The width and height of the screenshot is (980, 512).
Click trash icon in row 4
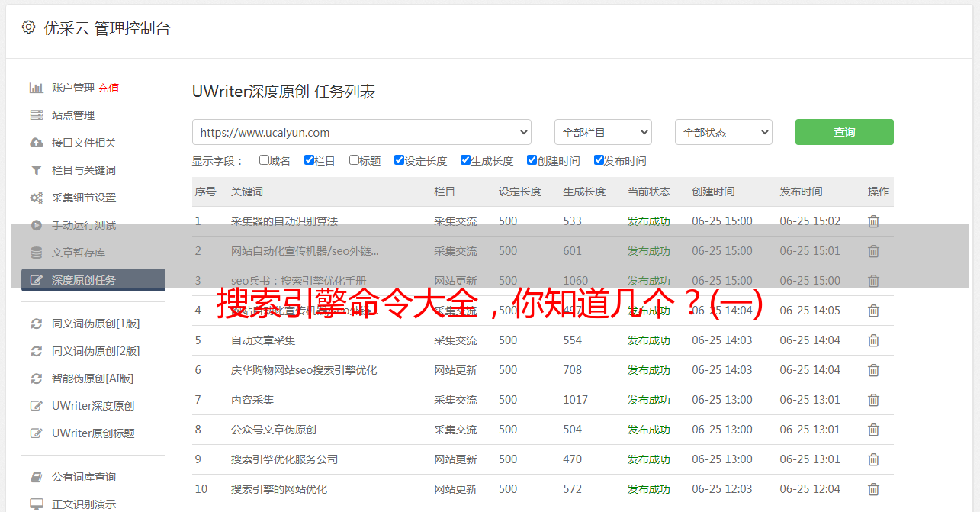(x=874, y=311)
